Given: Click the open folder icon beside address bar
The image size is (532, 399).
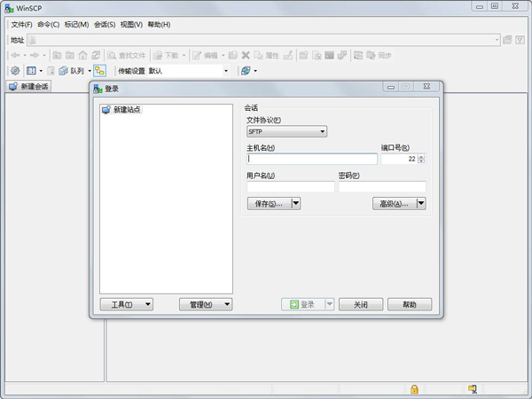Looking at the screenshot, I should point(507,40).
